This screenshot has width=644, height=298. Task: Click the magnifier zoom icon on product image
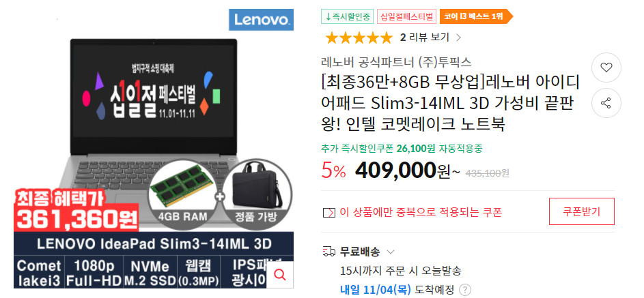point(280,275)
